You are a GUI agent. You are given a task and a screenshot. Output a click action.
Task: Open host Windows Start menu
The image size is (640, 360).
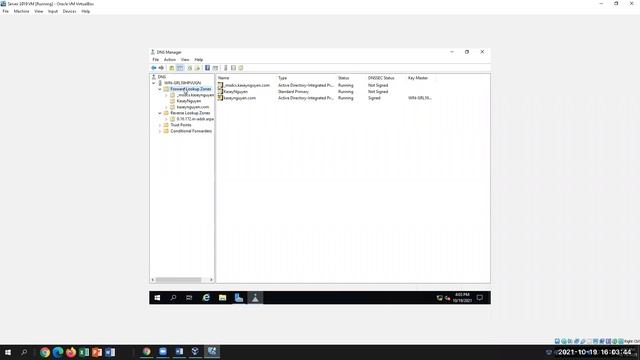(8, 352)
